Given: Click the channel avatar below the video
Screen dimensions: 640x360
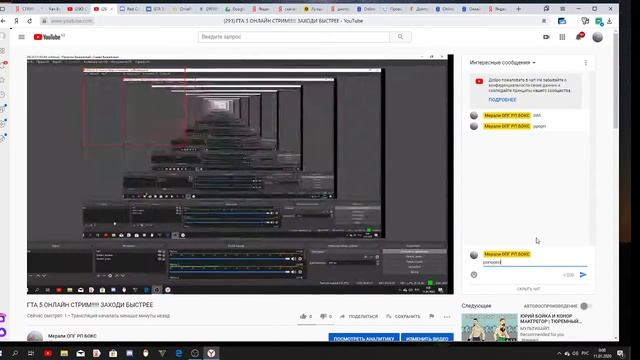Looking at the screenshot, I should coord(35,337).
